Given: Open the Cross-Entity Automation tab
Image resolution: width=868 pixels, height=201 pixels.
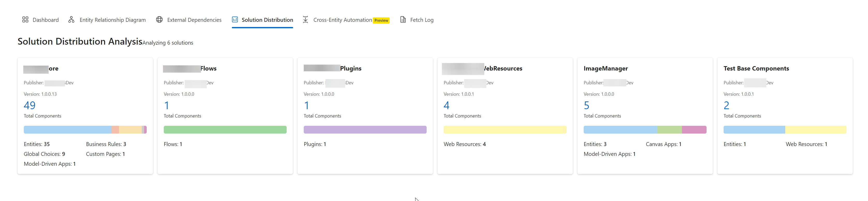Looking at the screenshot, I should tap(343, 20).
